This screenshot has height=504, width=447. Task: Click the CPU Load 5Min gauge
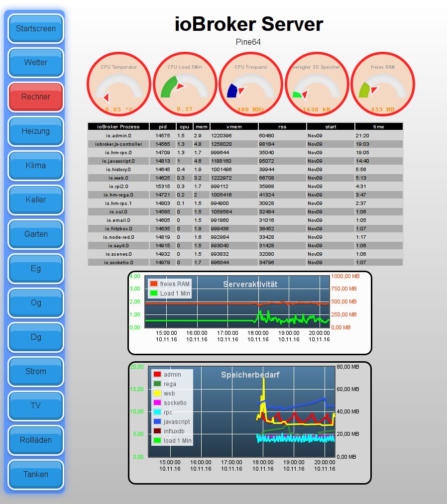click(185, 84)
